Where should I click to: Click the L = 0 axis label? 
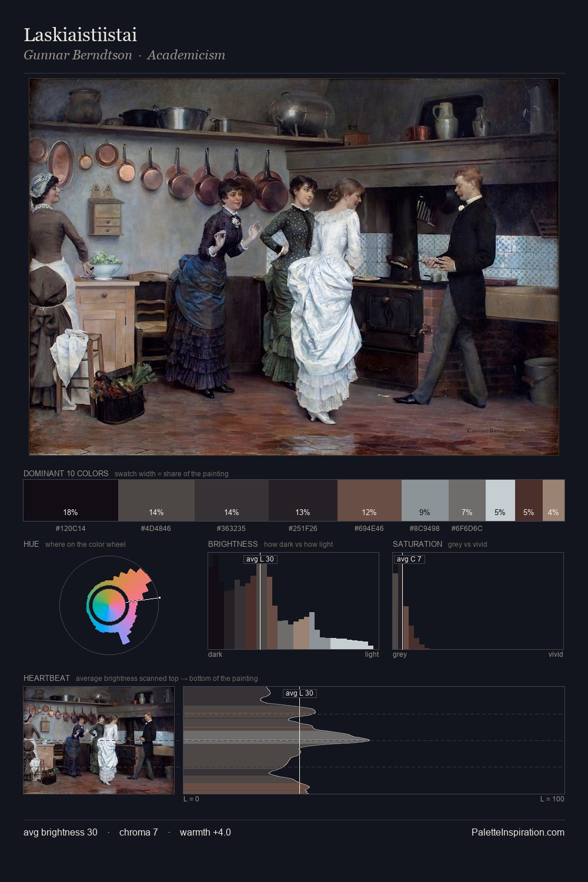click(x=191, y=799)
